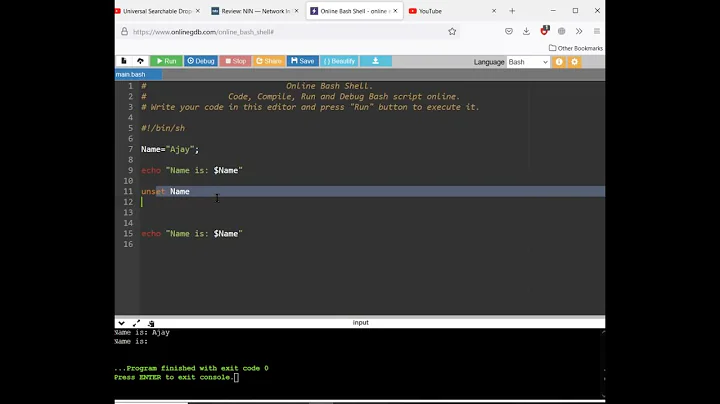Click the Save button
The width and height of the screenshot is (720, 404).
[x=302, y=61]
